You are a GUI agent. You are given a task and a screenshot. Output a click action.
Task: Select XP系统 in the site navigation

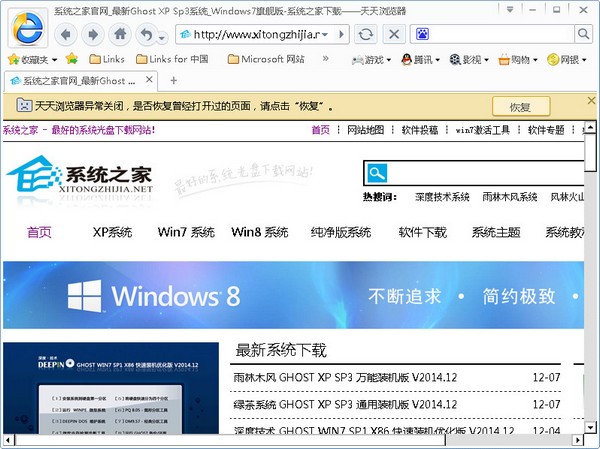pyautogui.click(x=112, y=232)
